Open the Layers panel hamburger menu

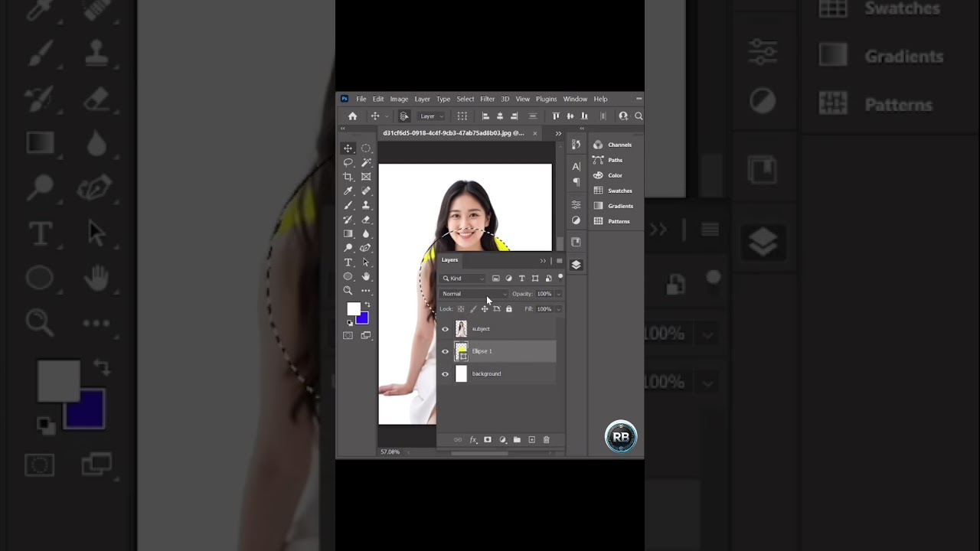(559, 261)
